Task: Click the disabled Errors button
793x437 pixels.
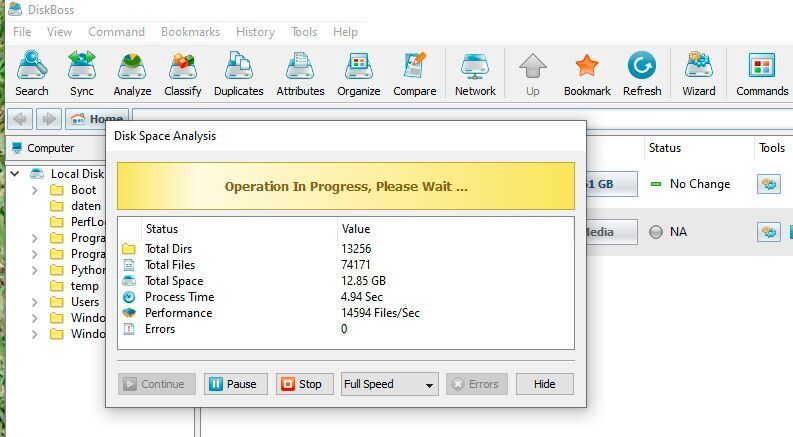Action: [x=476, y=384]
